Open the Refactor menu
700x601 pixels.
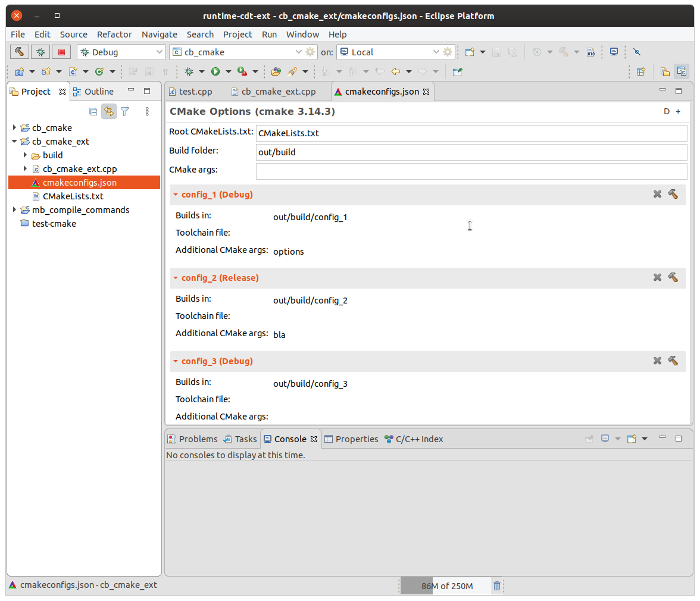coord(114,35)
